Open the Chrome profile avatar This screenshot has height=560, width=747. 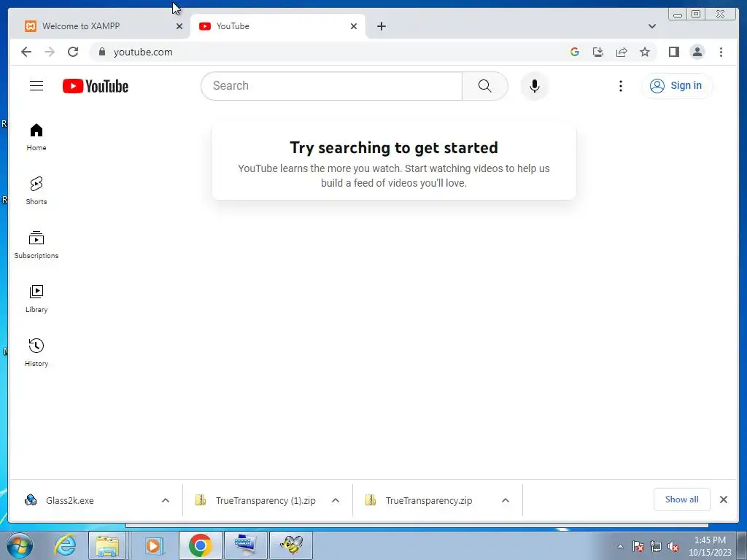(697, 52)
